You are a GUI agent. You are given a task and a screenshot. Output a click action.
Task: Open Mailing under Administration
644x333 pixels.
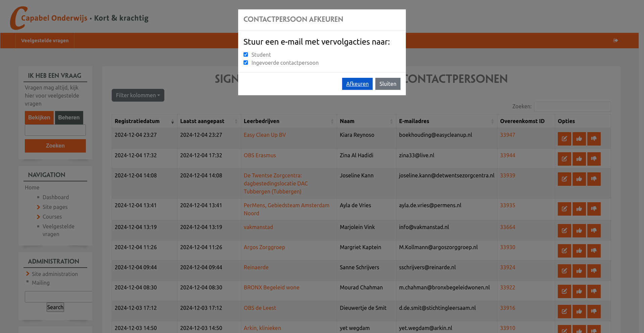click(41, 283)
